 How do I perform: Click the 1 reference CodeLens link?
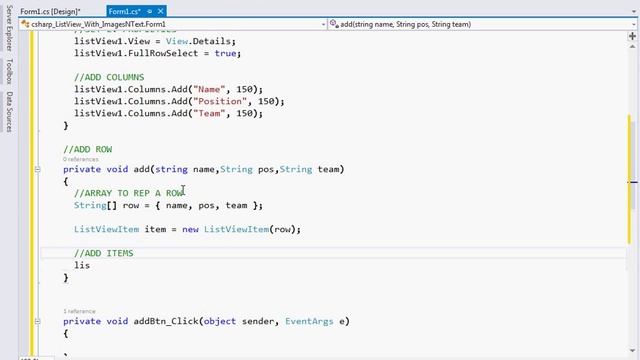coord(80,311)
